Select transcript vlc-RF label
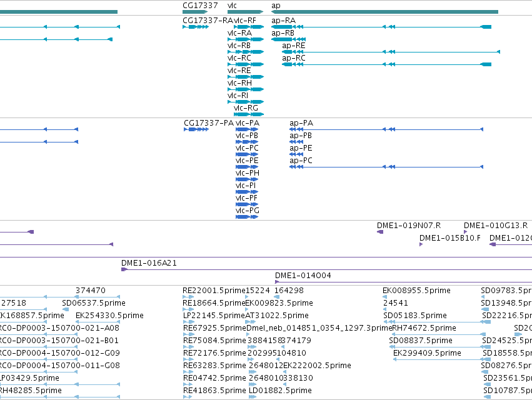532x400 pixels. point(245,21)
